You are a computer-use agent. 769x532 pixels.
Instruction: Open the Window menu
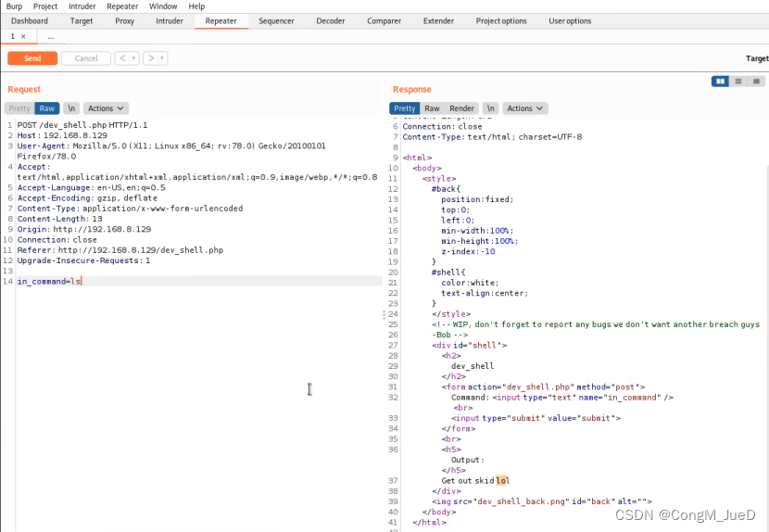pos(163,6)
